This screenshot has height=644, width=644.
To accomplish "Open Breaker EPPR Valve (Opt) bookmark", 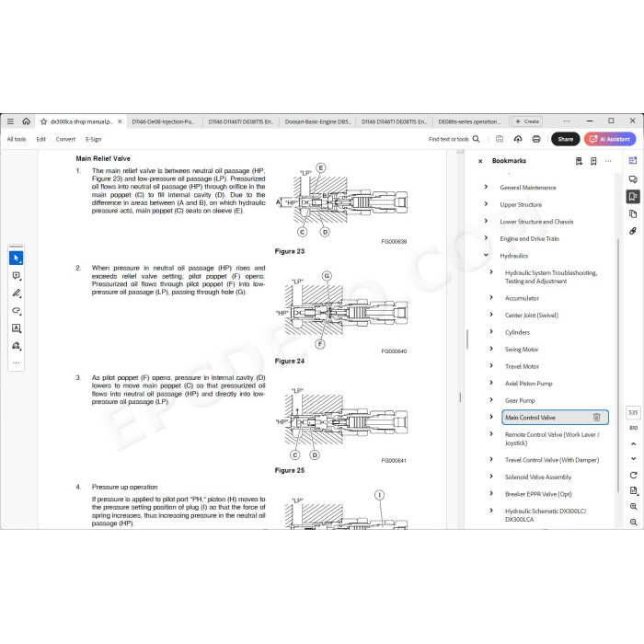I will coord(538,494).
